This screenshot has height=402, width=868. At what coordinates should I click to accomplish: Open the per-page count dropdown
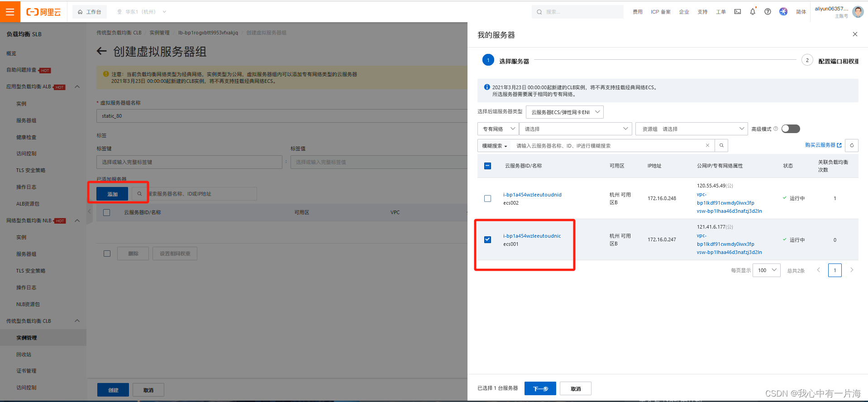pyautogui.click(x=767, y=270)
